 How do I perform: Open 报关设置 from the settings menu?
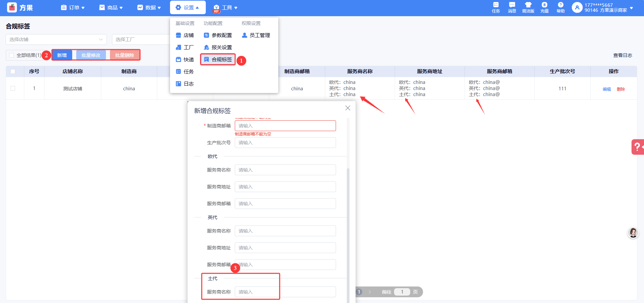tap(218, 48)
